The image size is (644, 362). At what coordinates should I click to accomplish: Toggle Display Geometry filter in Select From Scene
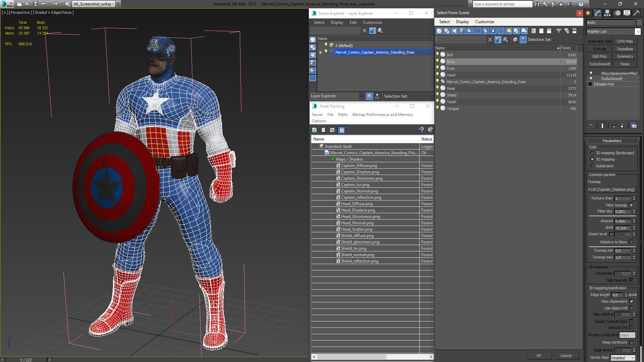pos(439,31)
